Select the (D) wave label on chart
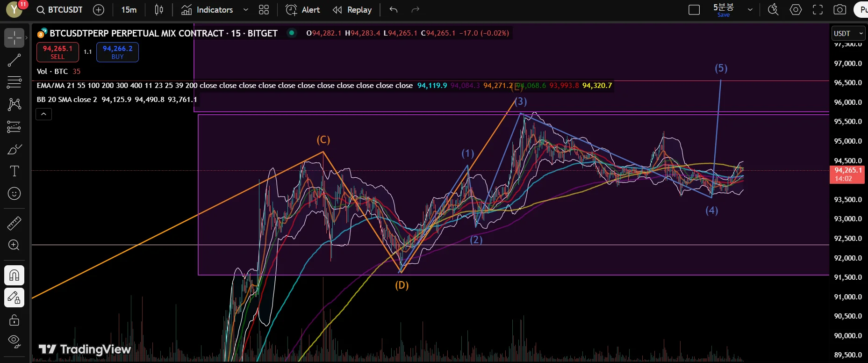The width and height of the screenshot is (868, 363). [x=402, y=285]
